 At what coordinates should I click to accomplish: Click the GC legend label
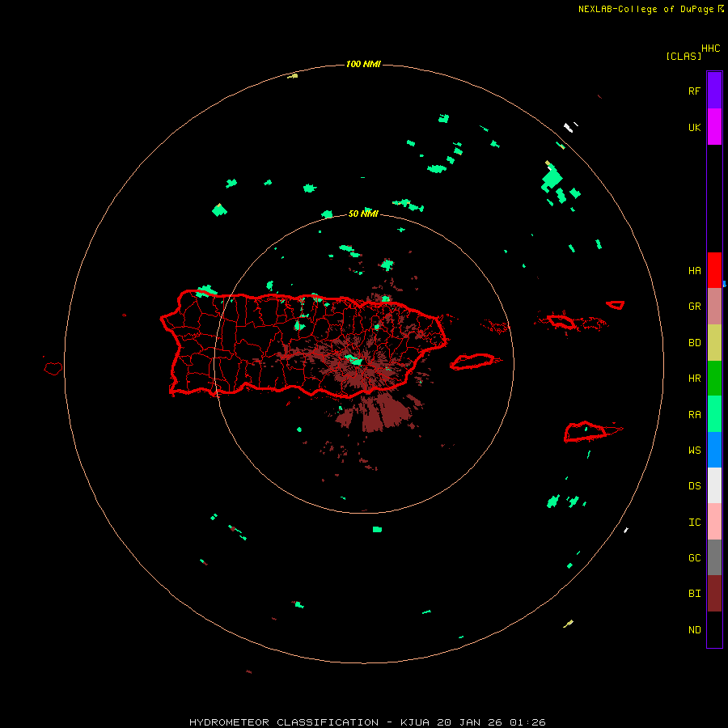pyautogui.click(x=694, y=557)
